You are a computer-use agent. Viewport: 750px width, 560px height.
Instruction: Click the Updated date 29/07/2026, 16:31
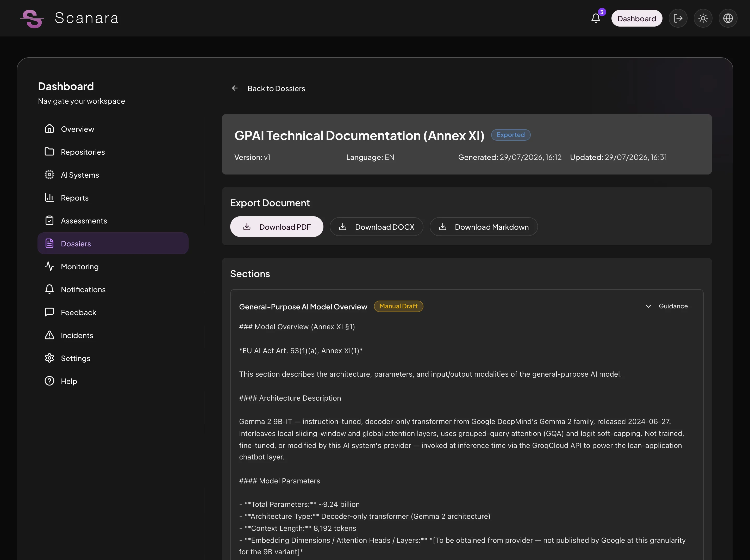pyautogui.click(x=636, y=157)
